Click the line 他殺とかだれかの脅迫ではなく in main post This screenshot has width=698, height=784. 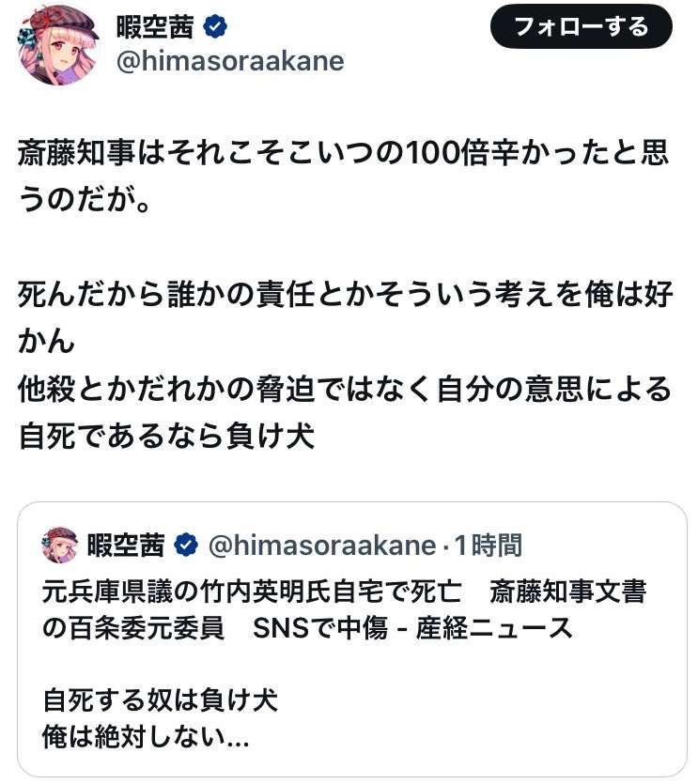tap(345, 390)
